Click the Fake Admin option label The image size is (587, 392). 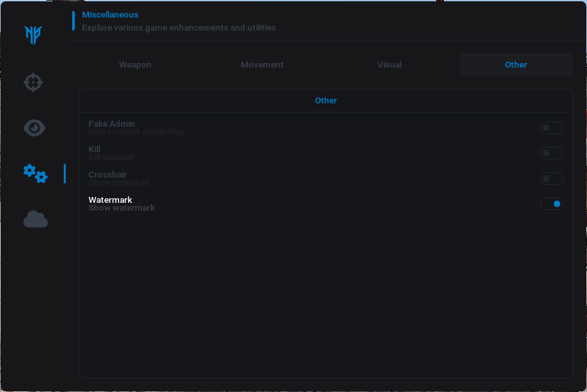point(112,124)
